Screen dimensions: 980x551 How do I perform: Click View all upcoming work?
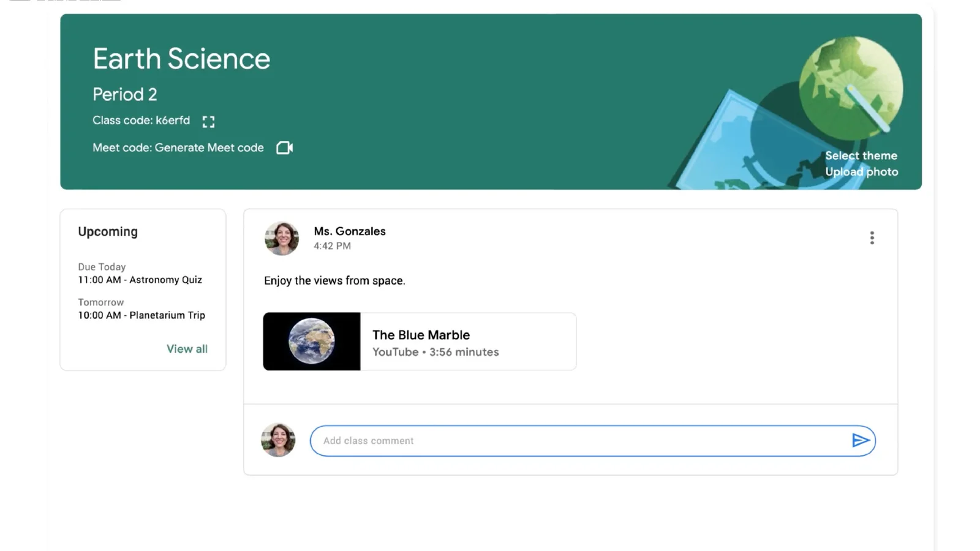[187, 349]
